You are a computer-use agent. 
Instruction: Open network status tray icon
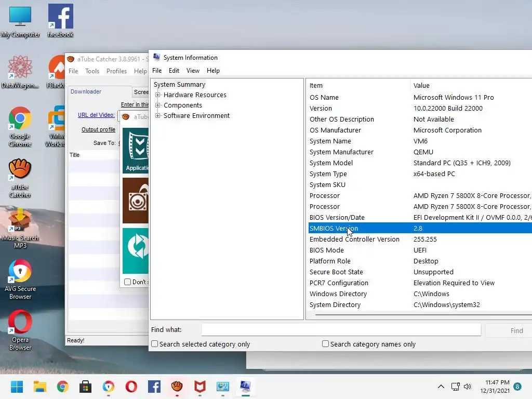(x=455, y=387)
